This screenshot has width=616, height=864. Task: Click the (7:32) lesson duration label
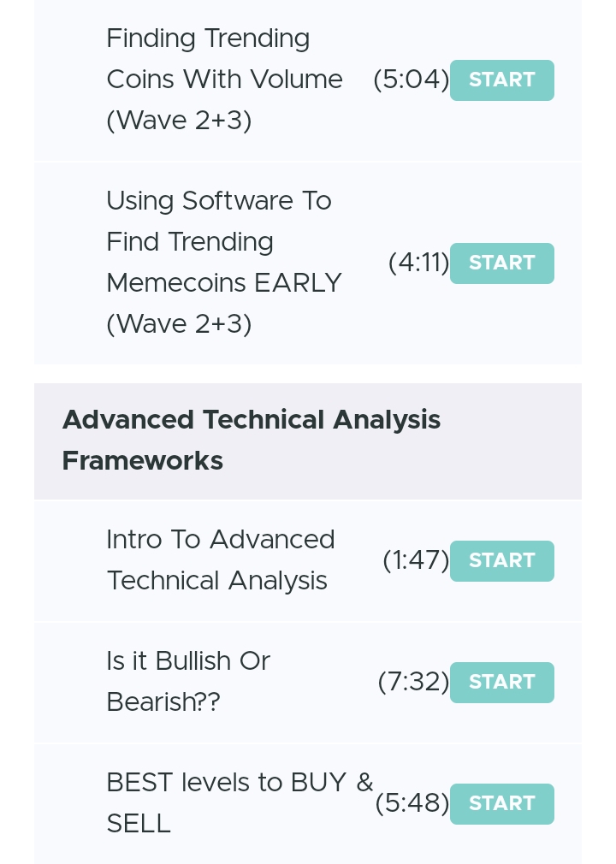pyautogui.click(x=414, y=682)
